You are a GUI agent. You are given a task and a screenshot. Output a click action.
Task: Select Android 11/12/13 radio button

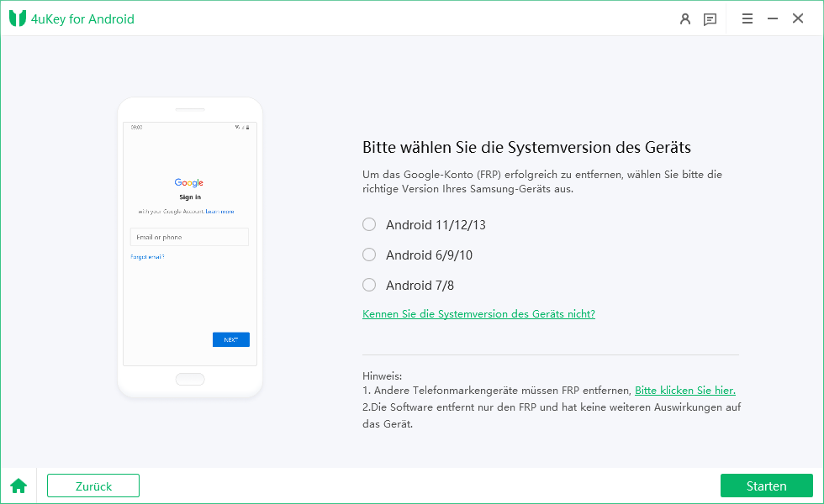pos(369,225)
